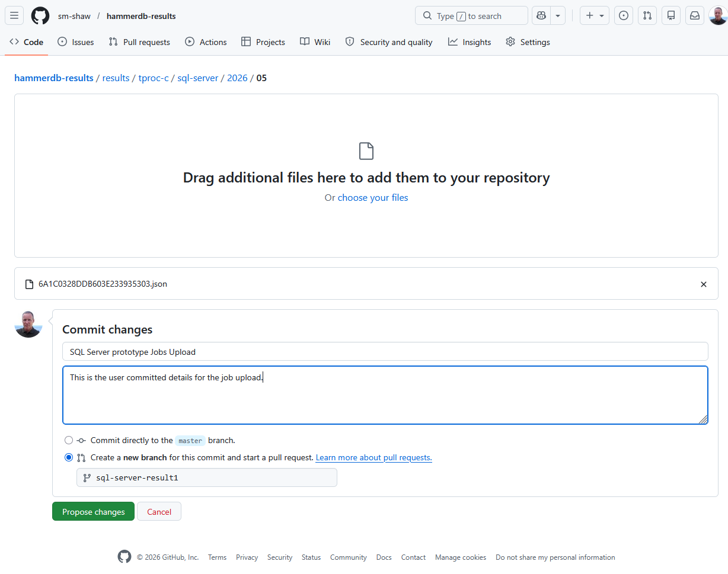Click the search bar
This screenshot has height=574, width=728.
pyautogui.click(x=471, y=16)
